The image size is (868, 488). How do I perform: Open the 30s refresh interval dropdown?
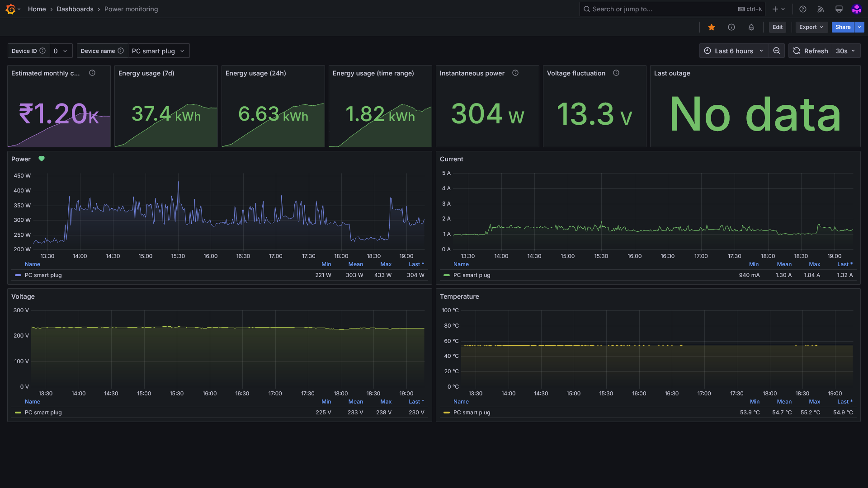coord(845,51)
